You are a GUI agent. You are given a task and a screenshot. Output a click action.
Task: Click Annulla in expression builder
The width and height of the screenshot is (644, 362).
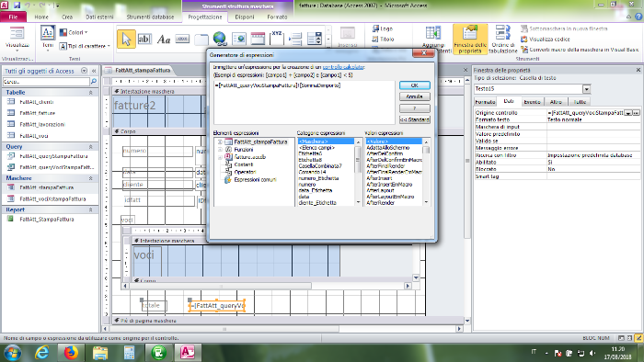pyautogui.click(x=414, y=96)
